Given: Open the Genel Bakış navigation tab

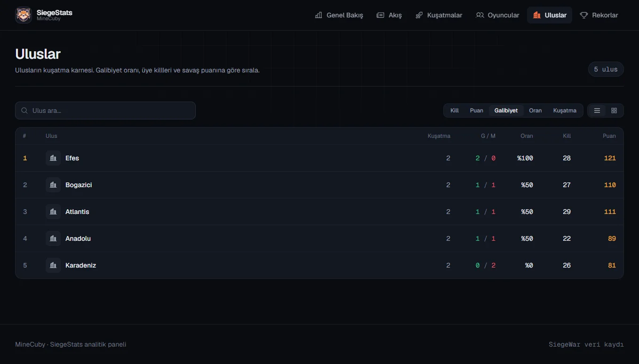Looking at the screenshot, I should (x=339, y=15).
